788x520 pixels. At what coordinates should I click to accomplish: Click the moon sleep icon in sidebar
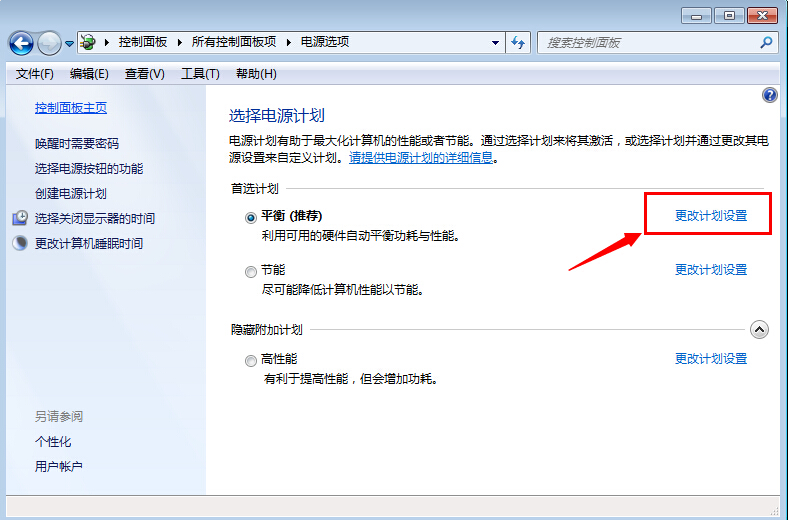point(20,243)
